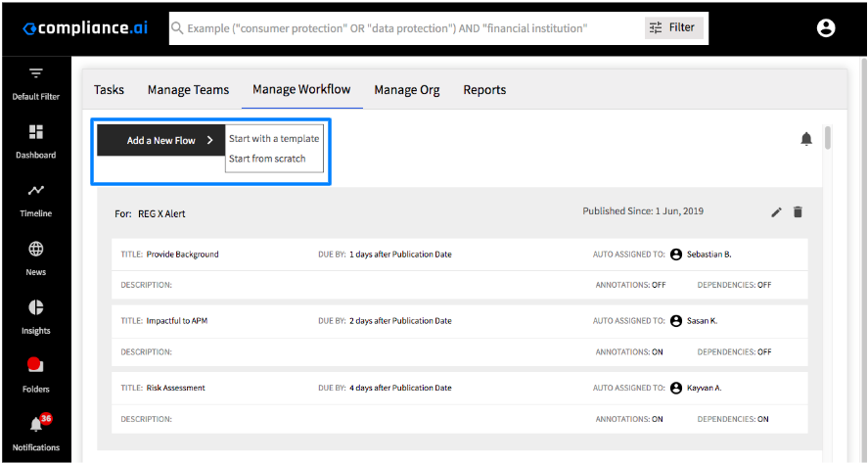Click the workflow list vertical scrollbar
The height and width of the screenshot is (463, 868).
828,138
